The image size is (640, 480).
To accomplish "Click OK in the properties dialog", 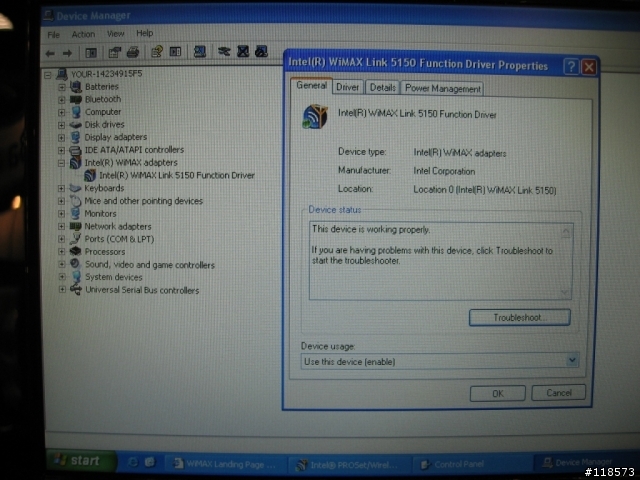I will [x=498, y=393].
